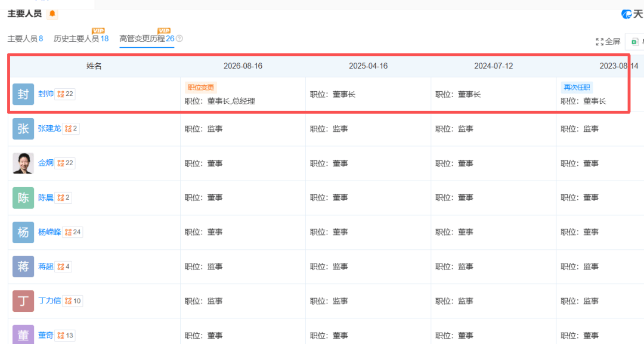Open 金炯 profile link

45,163
